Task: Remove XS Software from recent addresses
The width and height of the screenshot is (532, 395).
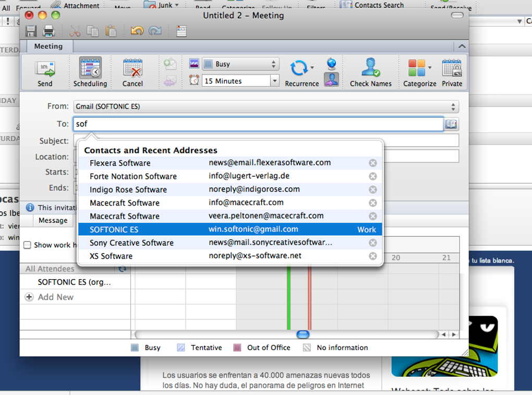Action: [372, 256]
